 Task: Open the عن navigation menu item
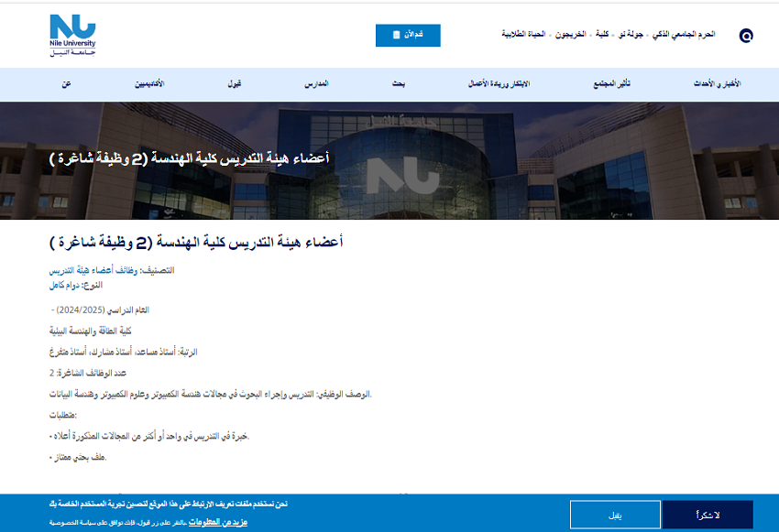point(66,84)
